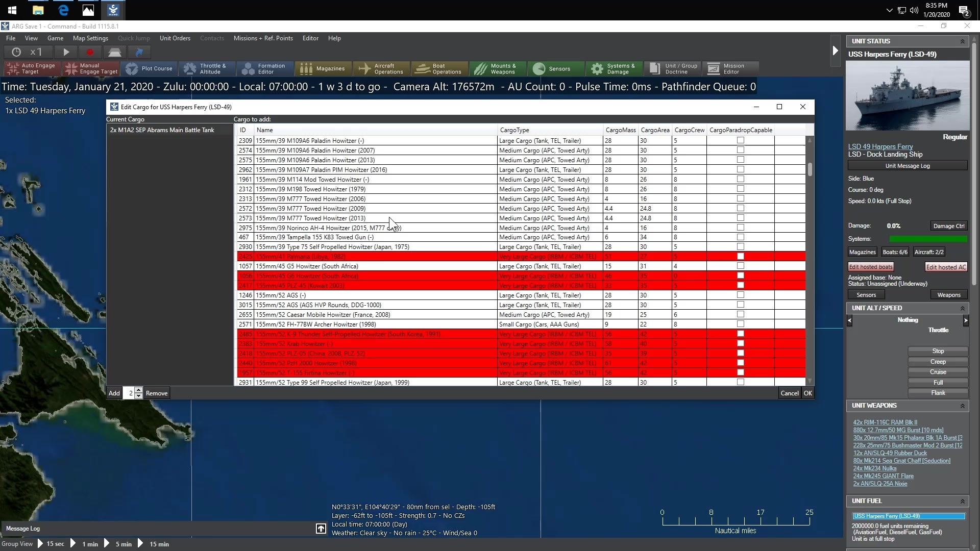Check paradrop box for M777 Towed Howitzer (2006)
The image size is (980, 551).
click(x=741, y=198)
